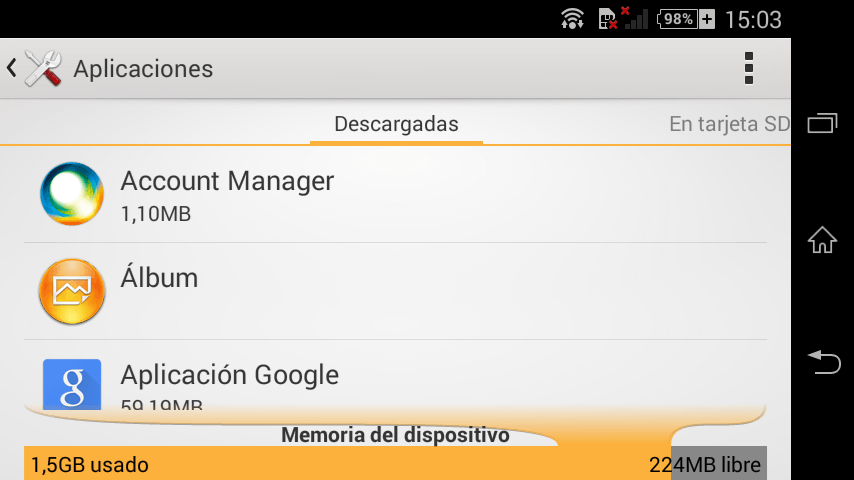This screenshot has height=480, width=854.
Task: Open the Álbum app details
Action: (x=395, y=291)
